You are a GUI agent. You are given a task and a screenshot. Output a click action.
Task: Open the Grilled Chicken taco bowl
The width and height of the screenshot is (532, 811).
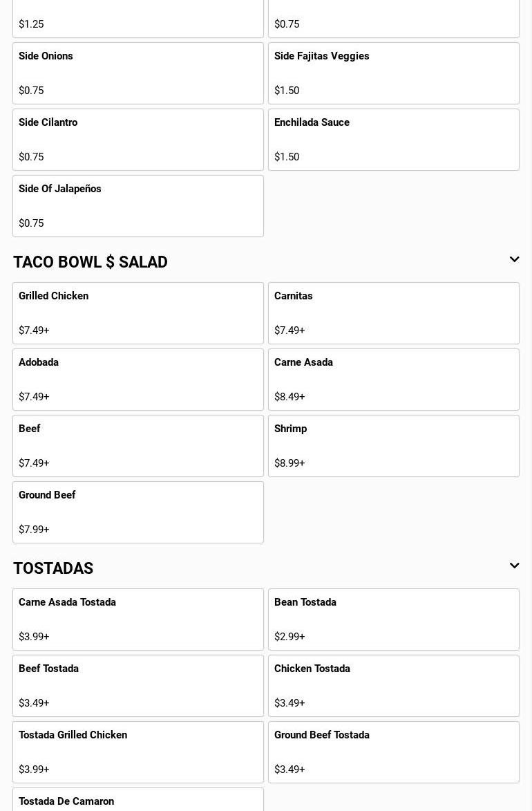138,313
